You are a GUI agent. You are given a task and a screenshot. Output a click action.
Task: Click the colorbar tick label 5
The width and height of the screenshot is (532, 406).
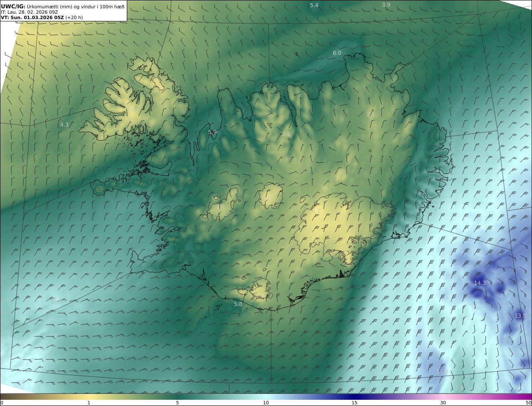[177, 403]
